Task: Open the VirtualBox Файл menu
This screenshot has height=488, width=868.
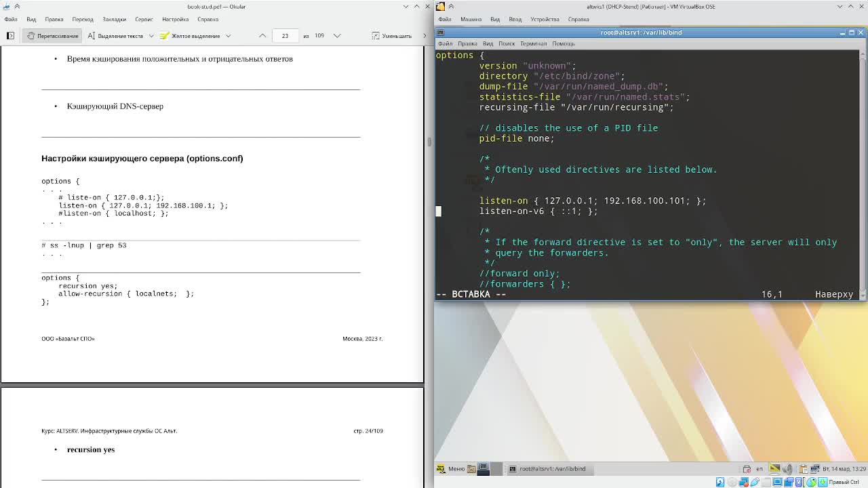Action: click(445, 19)
